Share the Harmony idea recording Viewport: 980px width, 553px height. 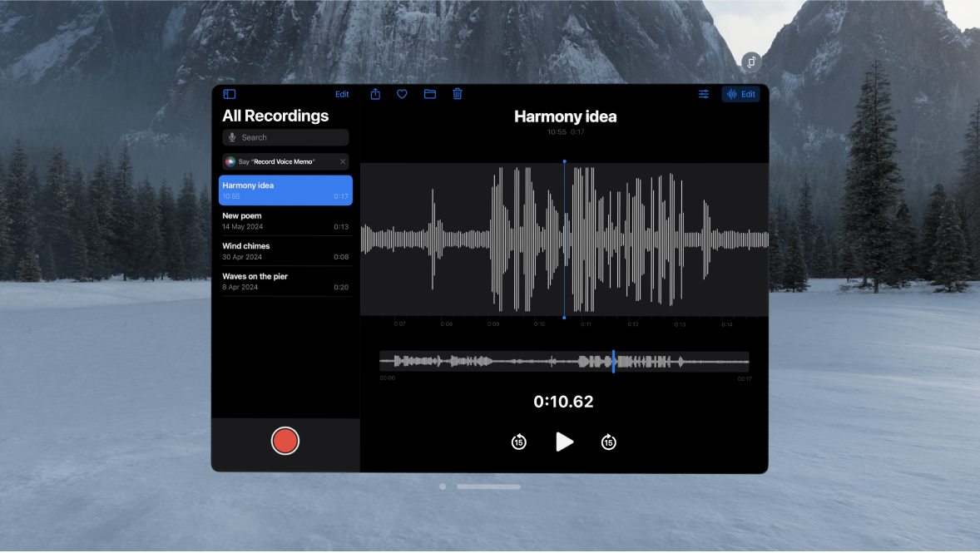pyautogui.click(x=374, y=94)
